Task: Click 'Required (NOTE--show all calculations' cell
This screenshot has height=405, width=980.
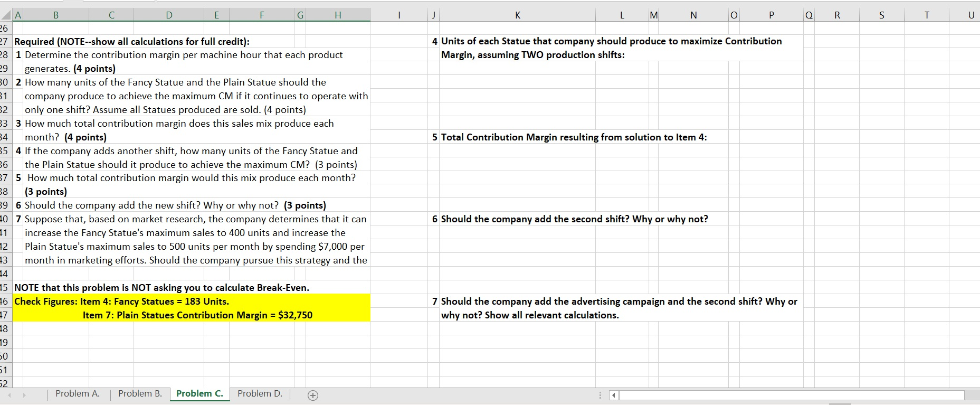Action: click(x=132, y=41)
